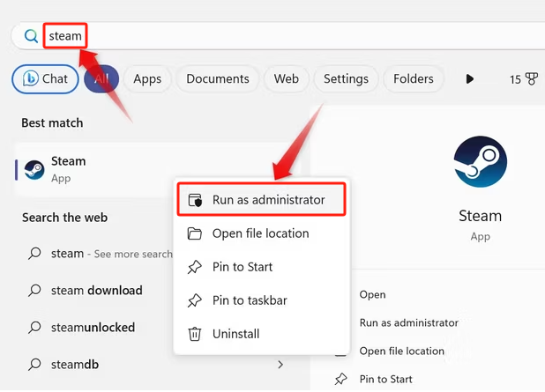Viewport: 545px width, 392px height.
Task: Show more filters with the play arrow
Action: (x=469, y=79)
